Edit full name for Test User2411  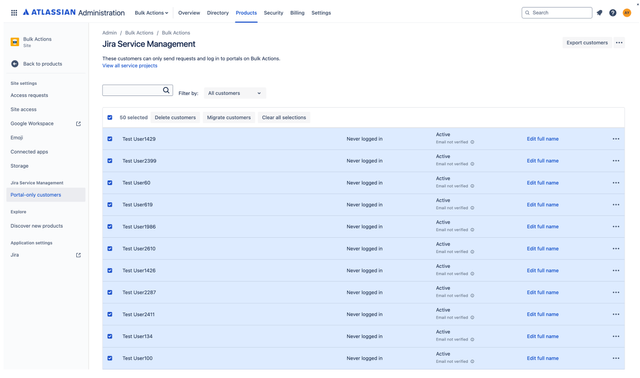(x=542, y=314)
